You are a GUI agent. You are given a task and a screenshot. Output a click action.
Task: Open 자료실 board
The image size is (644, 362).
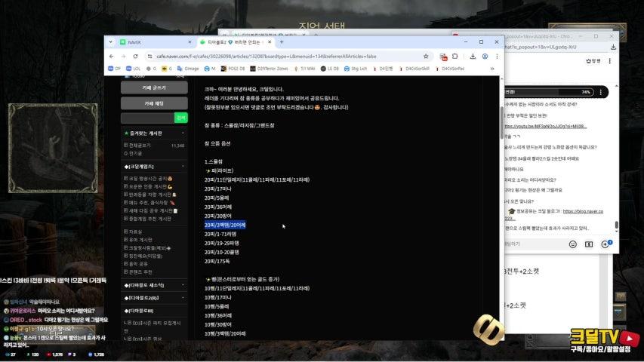(133, 232)
